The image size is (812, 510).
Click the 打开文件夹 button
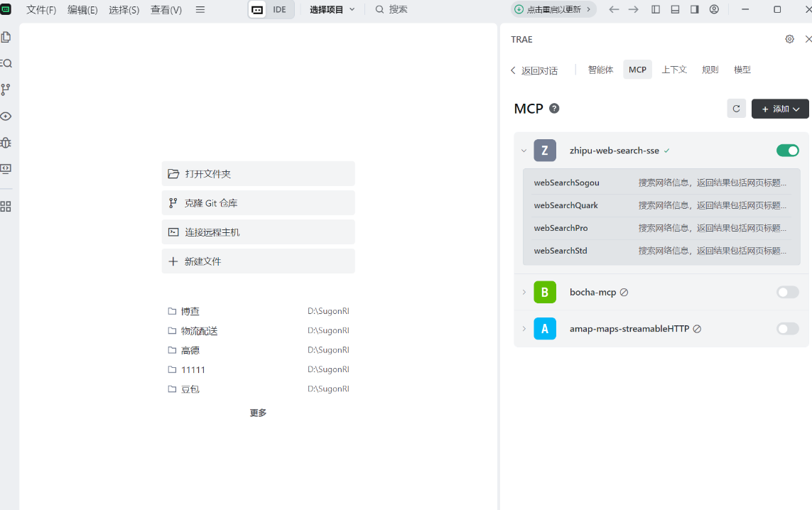coord(258,173)
